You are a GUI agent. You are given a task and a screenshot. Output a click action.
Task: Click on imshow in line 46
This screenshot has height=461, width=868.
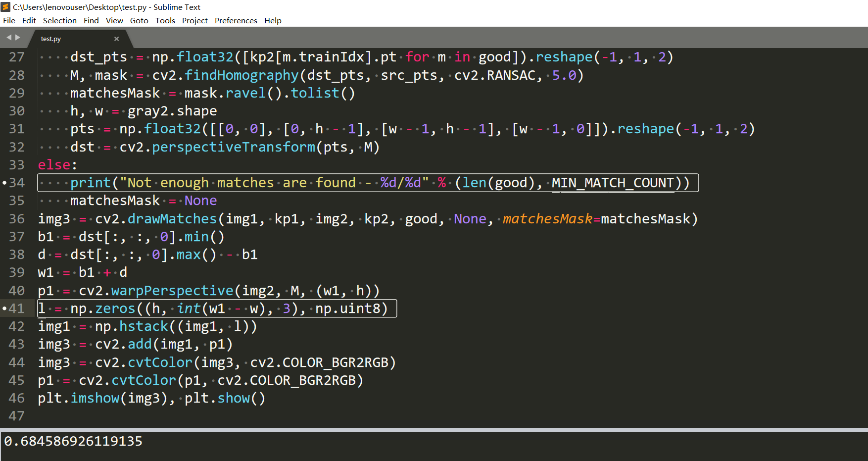coord(95,398)
